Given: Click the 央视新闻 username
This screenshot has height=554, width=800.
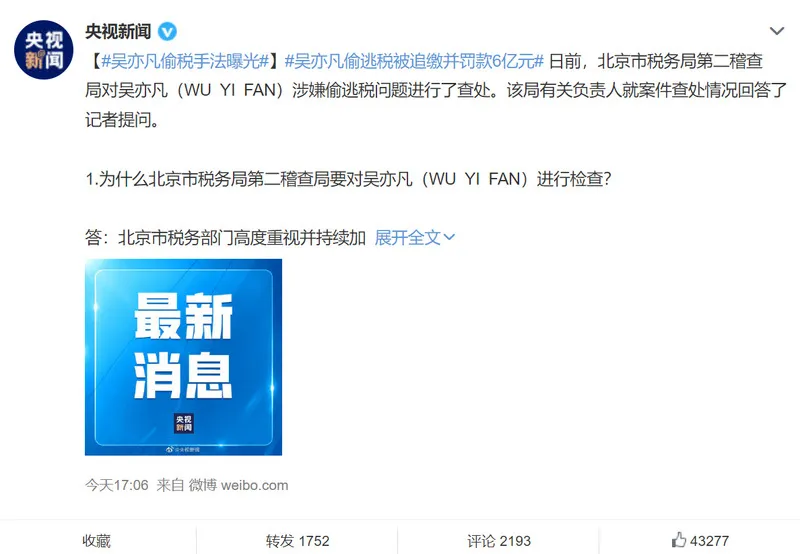Looking at the screenshot, I should coord(118,32).
